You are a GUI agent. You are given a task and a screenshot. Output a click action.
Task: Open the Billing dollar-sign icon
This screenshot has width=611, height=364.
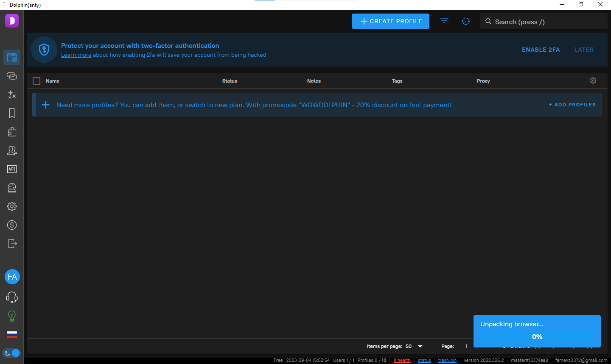(12, 225)
